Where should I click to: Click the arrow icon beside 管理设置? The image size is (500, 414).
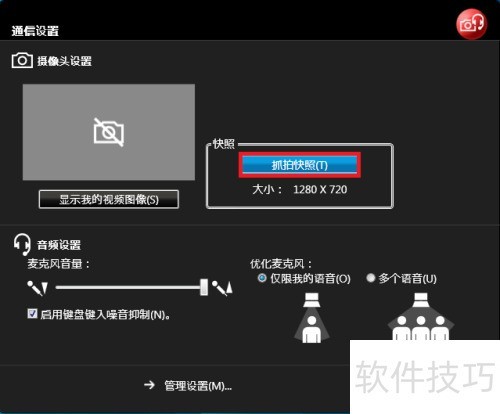pyautogui.click(x=149, y=385)
